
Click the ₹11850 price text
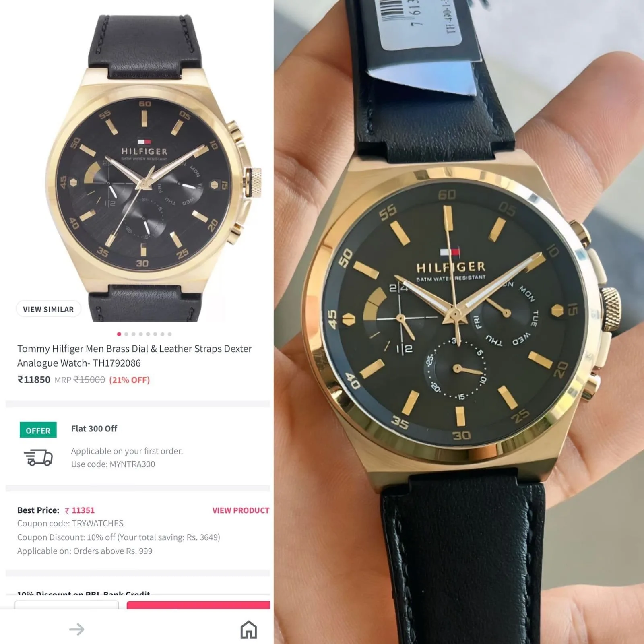[34, 380]
